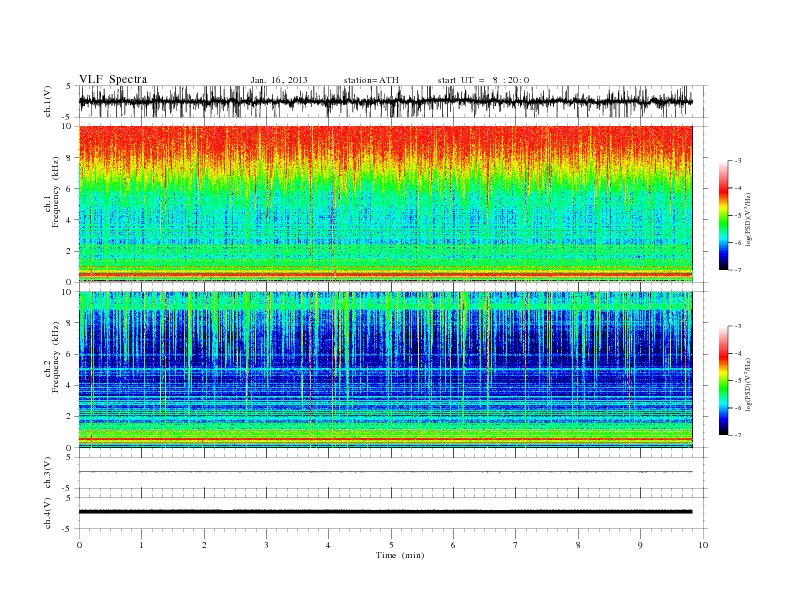The image size is (792, 612).
Task: Click the ch.2 color bar log(PSD) label
Action: [x=748, y=383]
